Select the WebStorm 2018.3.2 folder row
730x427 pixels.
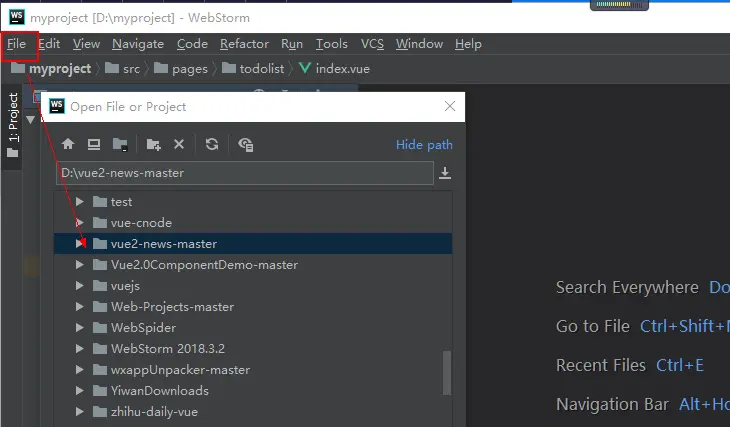coord(253,348)
